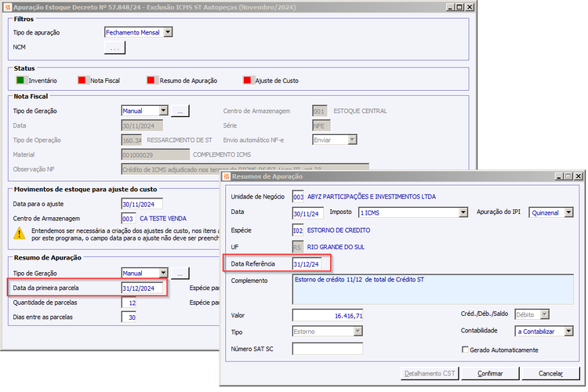Click the ABYZ PARTICIPAÇÕES E INVESTIMENTOS LTDA text
This screenshot has width=588, height=392.
pyautogui.click(x=372, y=197)
